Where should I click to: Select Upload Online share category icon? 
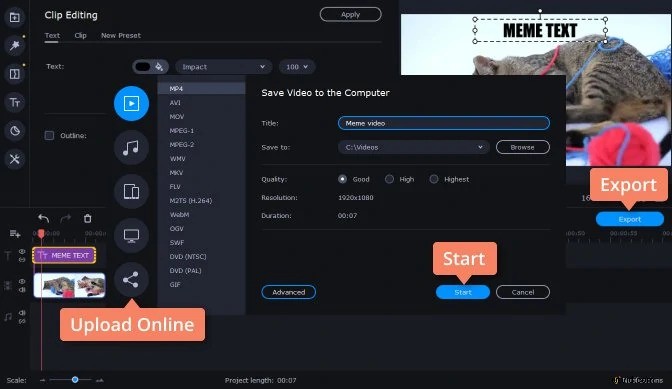[x=131, y=280]
